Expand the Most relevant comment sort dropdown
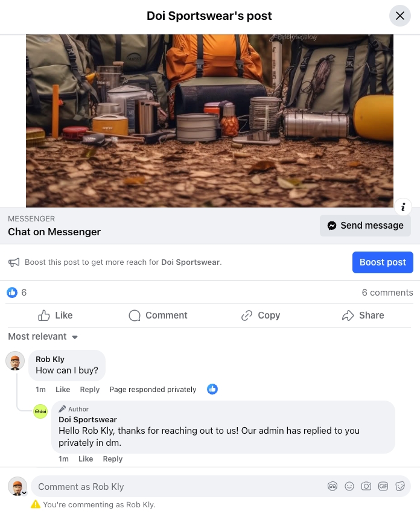The image size is (420, 520). click(43, 337)
